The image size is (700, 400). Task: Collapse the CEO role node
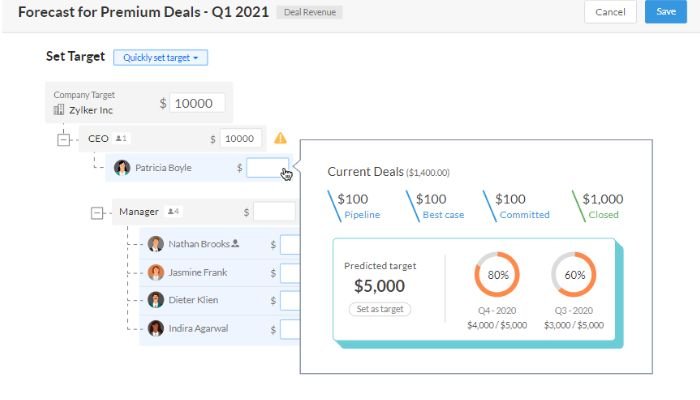click(63, 140)
